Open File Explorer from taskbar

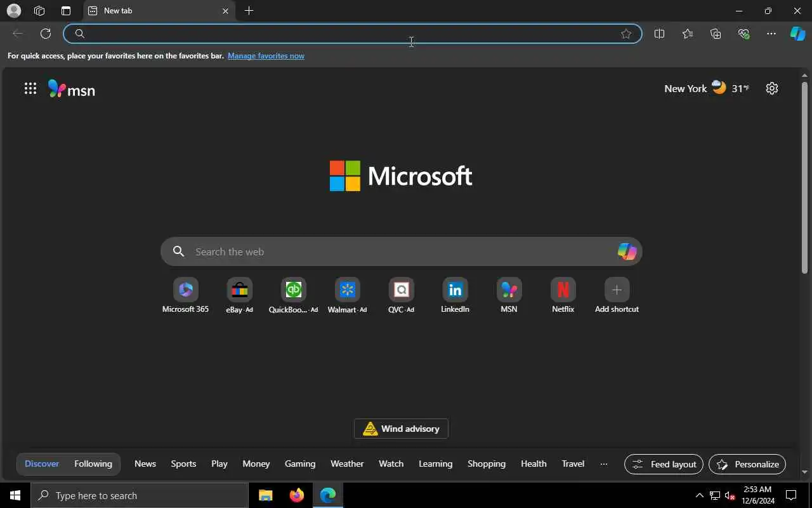tap(266, 495)
